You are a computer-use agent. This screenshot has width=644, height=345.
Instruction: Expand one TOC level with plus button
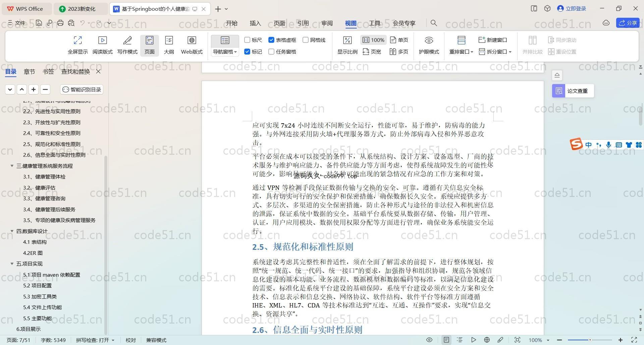(x=34, y=89)
